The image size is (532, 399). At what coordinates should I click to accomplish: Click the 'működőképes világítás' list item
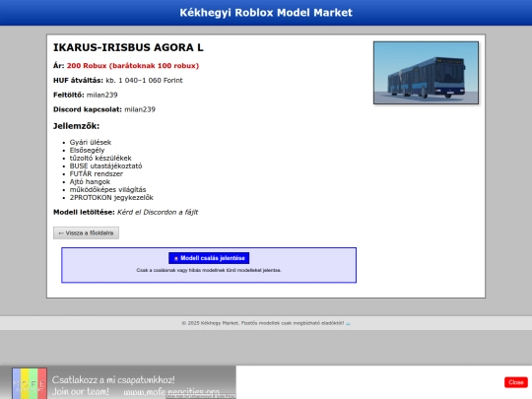click(x=108, y=190)
